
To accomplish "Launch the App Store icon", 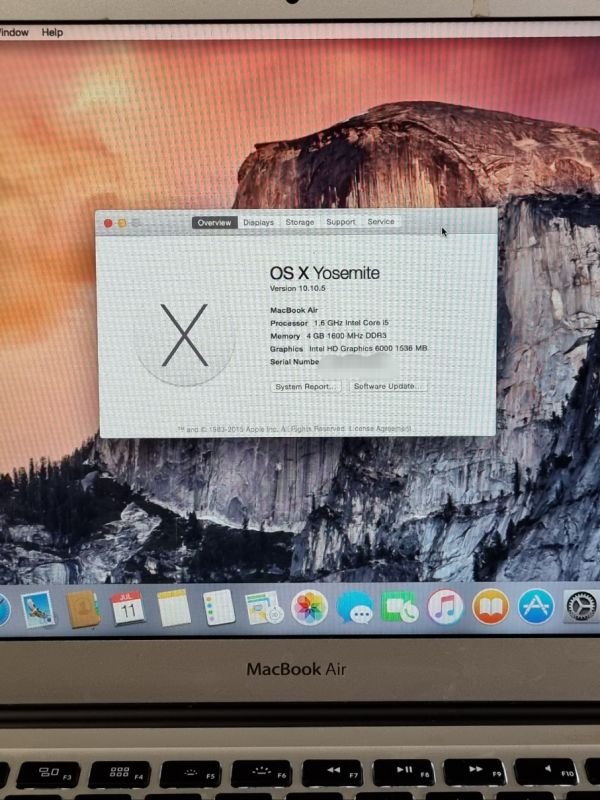I will pyautogui.click(x=536, y=607).
